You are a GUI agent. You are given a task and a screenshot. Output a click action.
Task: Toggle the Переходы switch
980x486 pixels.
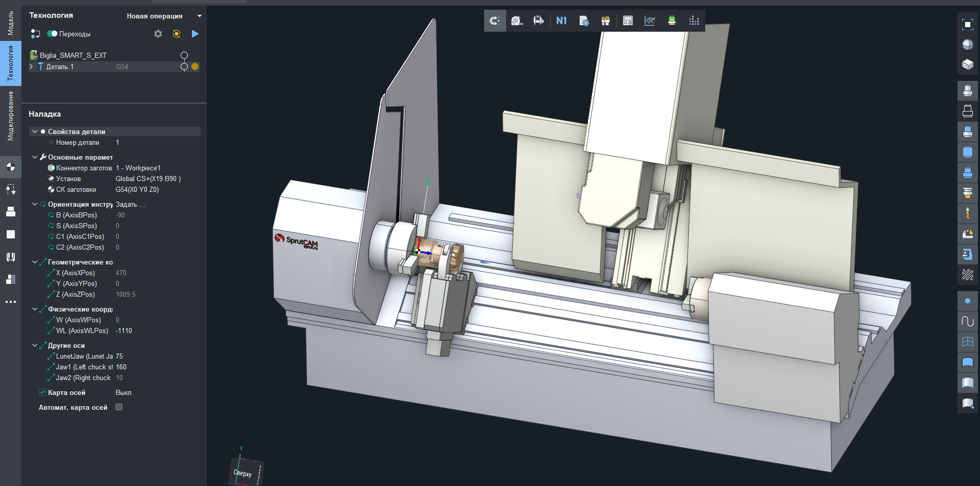(x=52, y=34)
